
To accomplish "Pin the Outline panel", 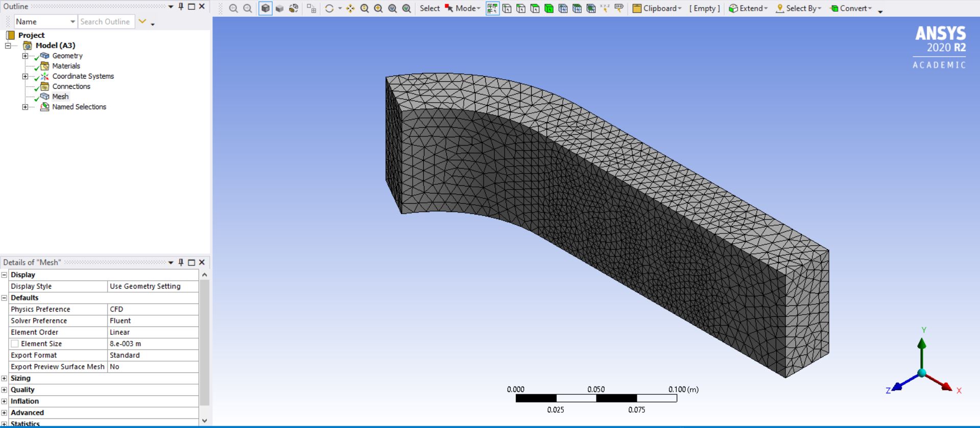I will click(x=181, y=7).
